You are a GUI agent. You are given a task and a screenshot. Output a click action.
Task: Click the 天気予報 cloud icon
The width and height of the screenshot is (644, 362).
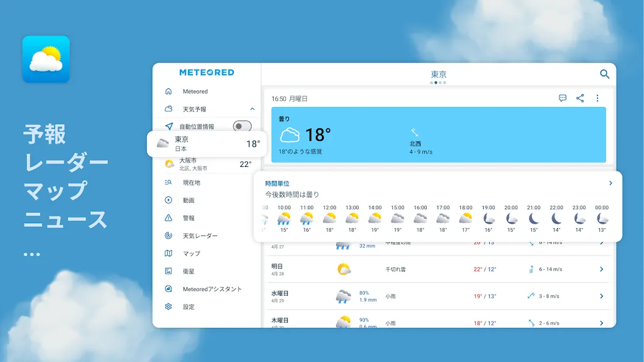point(168,109)
